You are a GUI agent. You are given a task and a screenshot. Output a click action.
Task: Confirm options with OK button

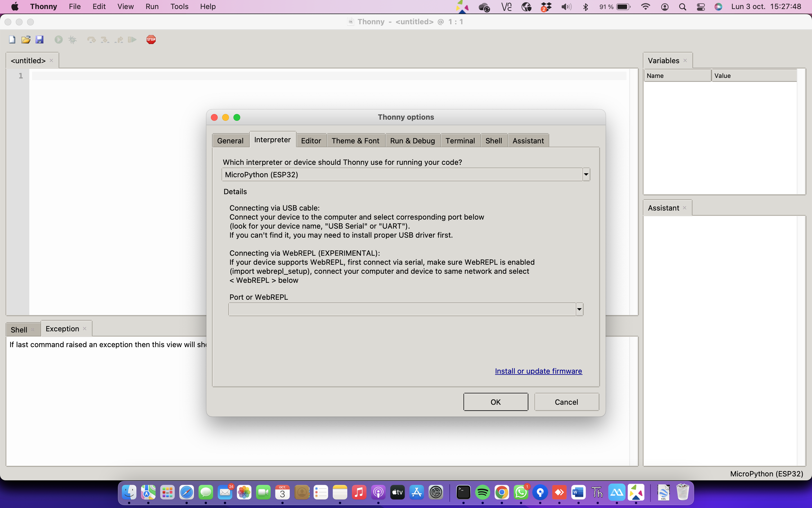[496, 402]
